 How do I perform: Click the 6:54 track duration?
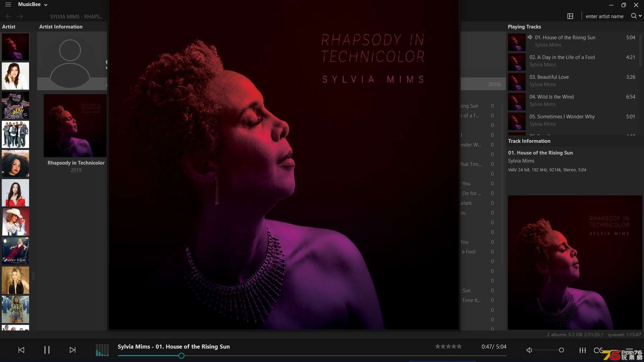[x=630, y=97]
